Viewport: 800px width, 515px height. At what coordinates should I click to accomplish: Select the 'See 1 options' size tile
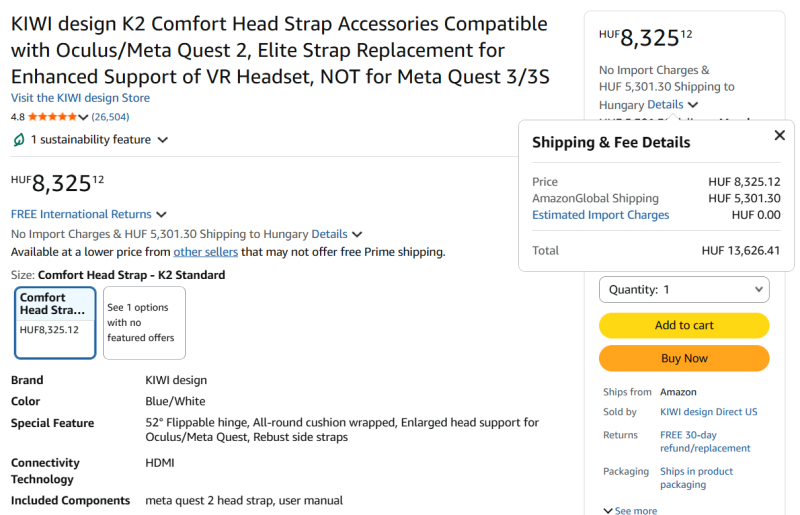144,322
